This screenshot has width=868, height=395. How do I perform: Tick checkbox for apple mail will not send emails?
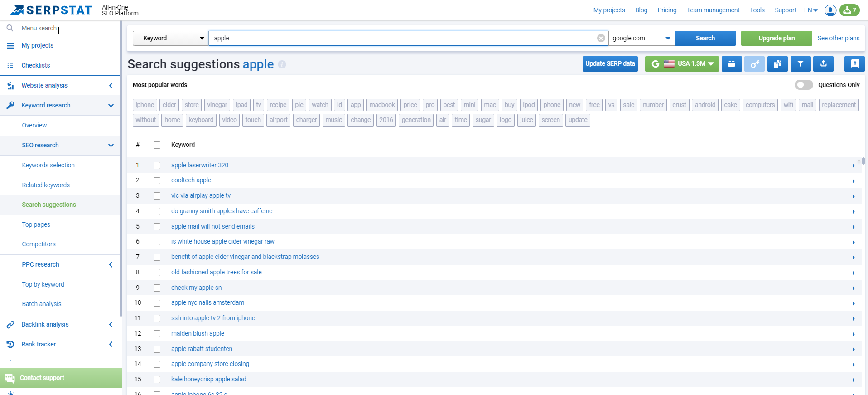157,227
